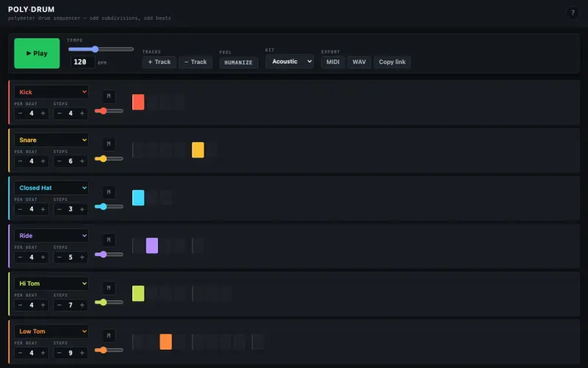This screenshot has width=588, height=368.
Task: Increase Kick steps count
Action: pyautogui.click(x=82, y=113)
